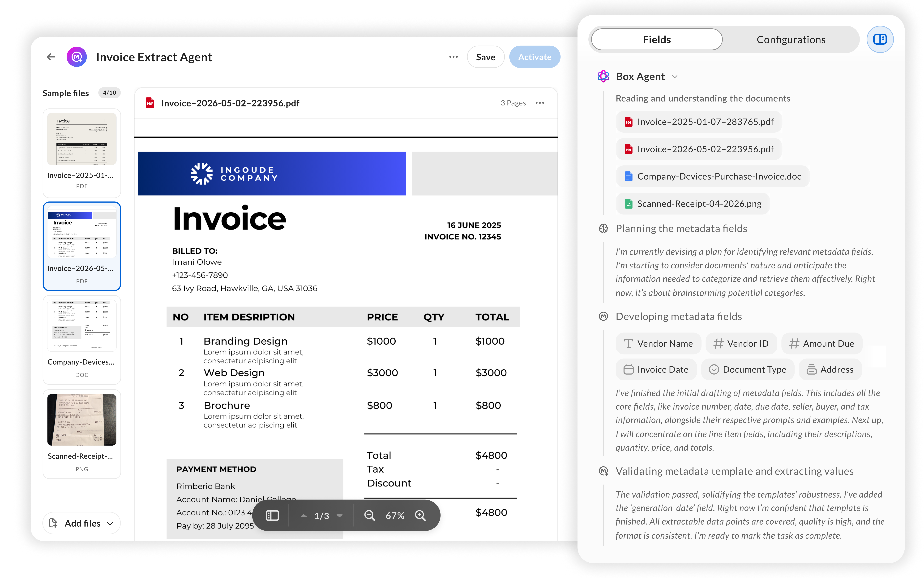
Task: Click the 'Developing metadata fields' heading
Action: click(x=679, y=316)
